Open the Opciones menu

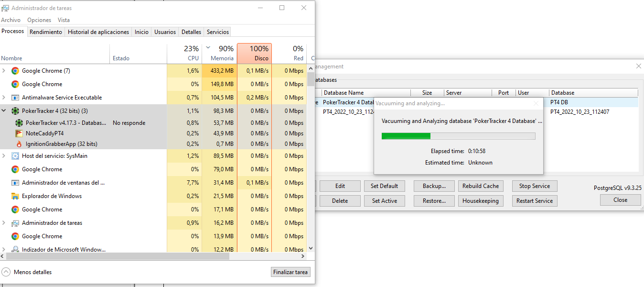(39, 20)
